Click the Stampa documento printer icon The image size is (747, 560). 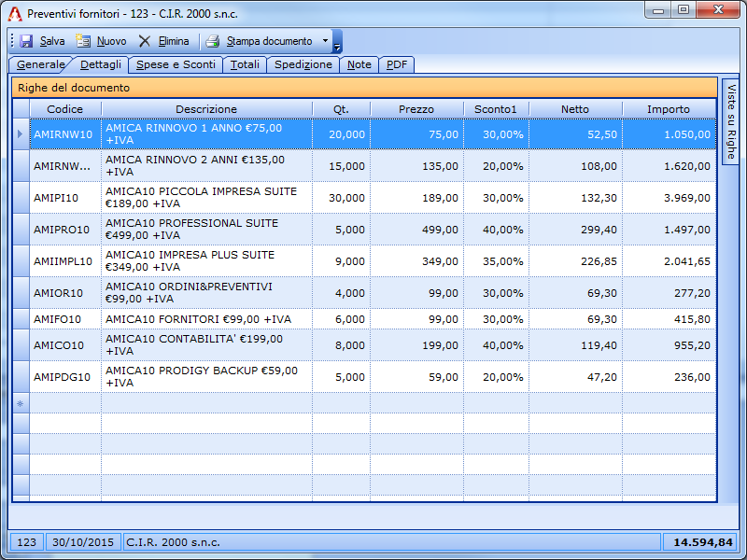[x=213, y=41]
